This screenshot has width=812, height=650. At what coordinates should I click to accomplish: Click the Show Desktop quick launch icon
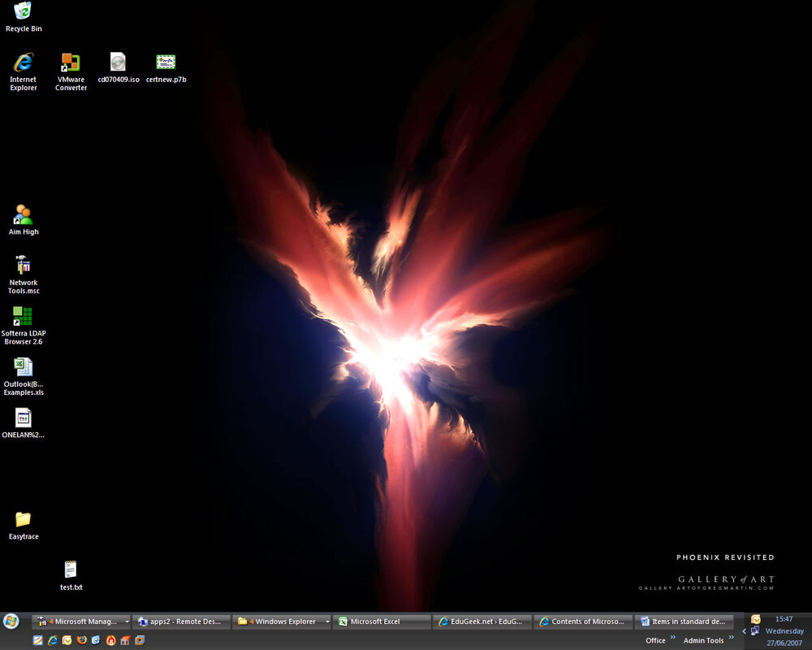38,640
